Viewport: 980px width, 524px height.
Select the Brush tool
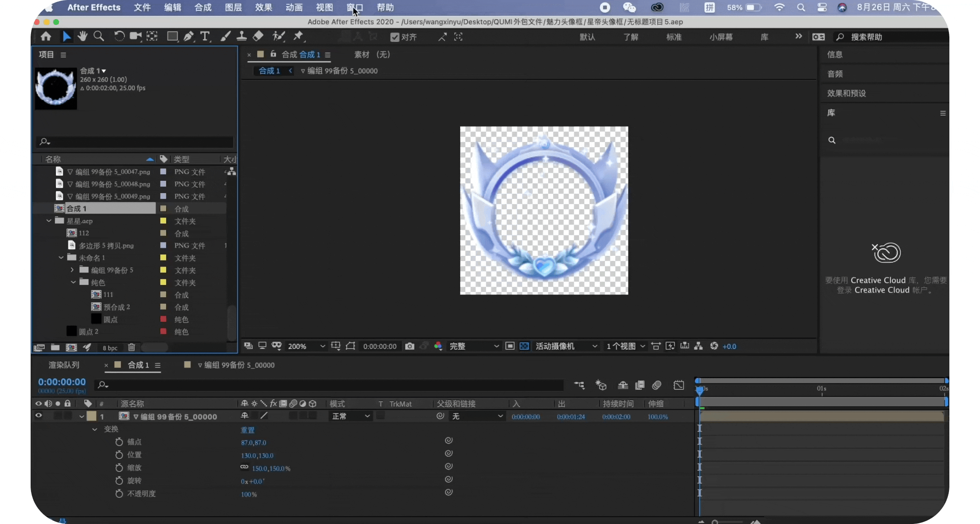pos(225,36)
